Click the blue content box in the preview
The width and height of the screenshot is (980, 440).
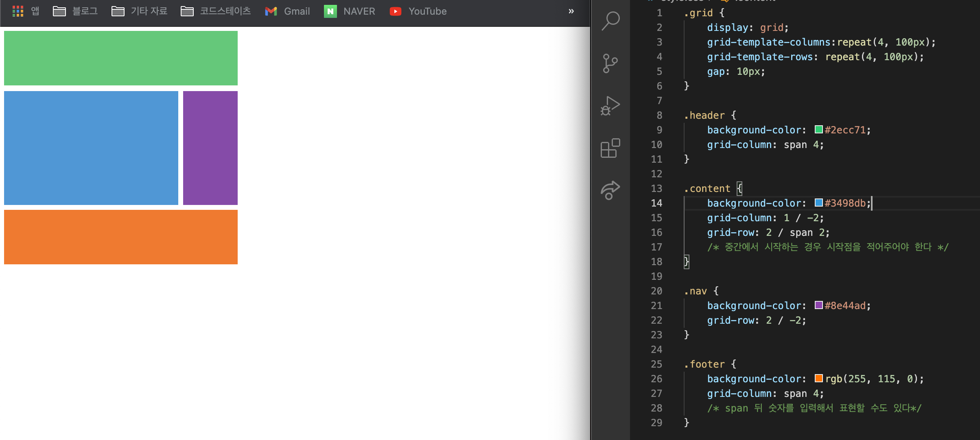[91, 148]
